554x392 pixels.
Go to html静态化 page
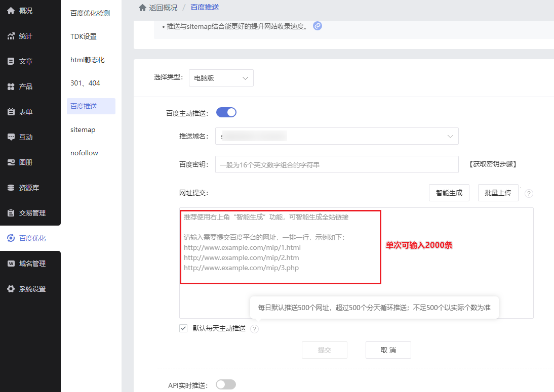87,60
